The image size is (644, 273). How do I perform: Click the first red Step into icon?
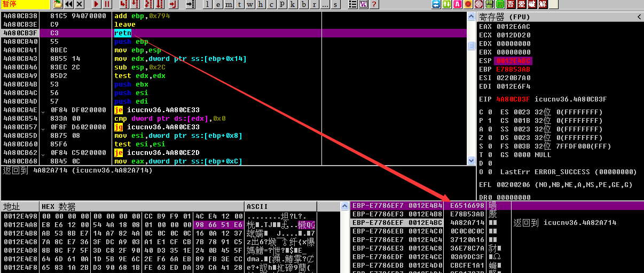pyautogui.click(x=124, y=4)
